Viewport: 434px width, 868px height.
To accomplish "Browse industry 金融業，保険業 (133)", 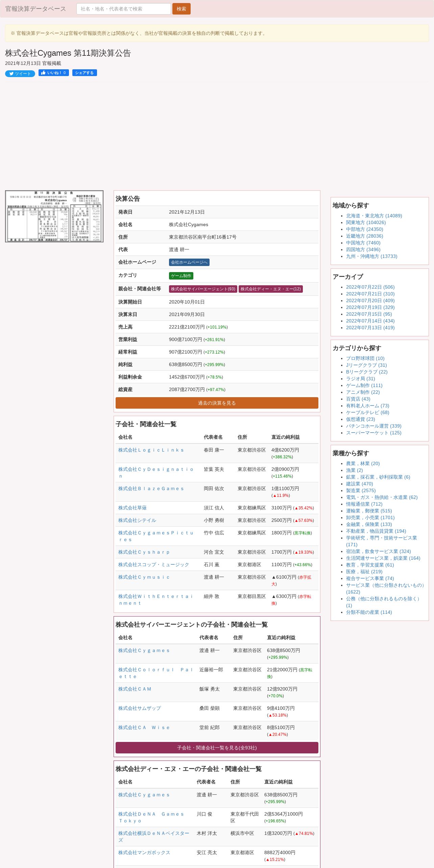I will pos(369,524).
